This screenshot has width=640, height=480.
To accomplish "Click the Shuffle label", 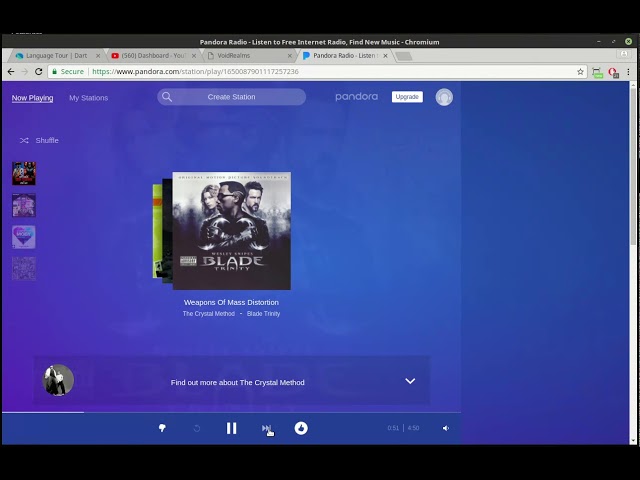I will point(47,140).
